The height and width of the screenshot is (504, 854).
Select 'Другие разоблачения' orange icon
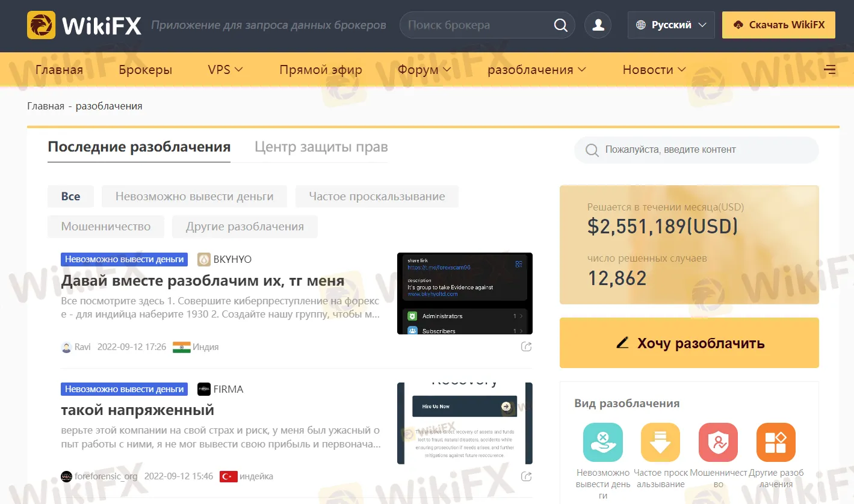click(x=776, y=443)
